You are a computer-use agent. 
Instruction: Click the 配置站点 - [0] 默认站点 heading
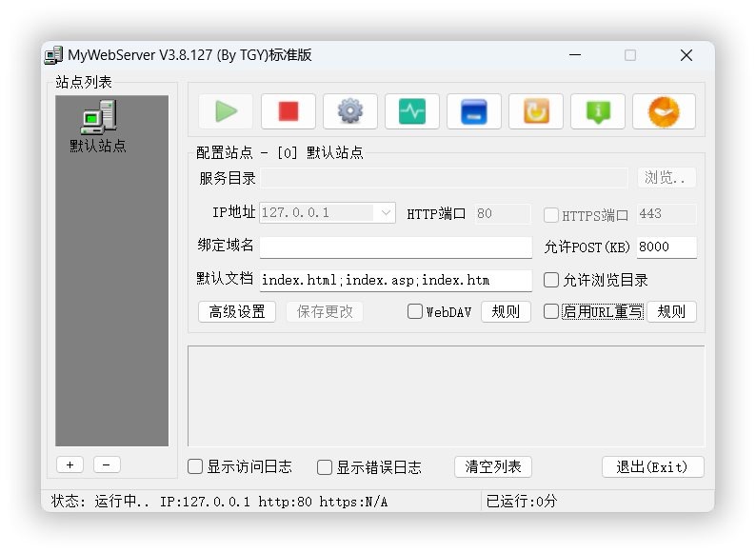pyautogui.click(x=280, y=153)
